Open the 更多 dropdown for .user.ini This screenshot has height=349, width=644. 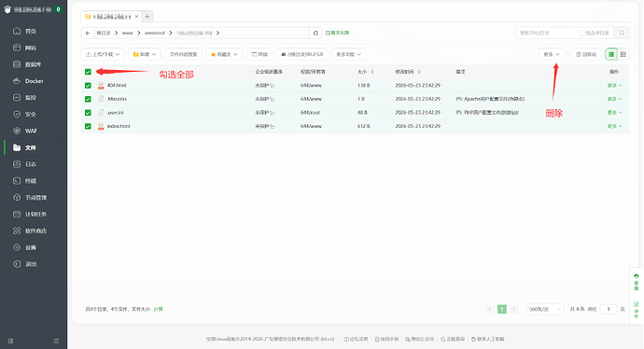(615, 113)
